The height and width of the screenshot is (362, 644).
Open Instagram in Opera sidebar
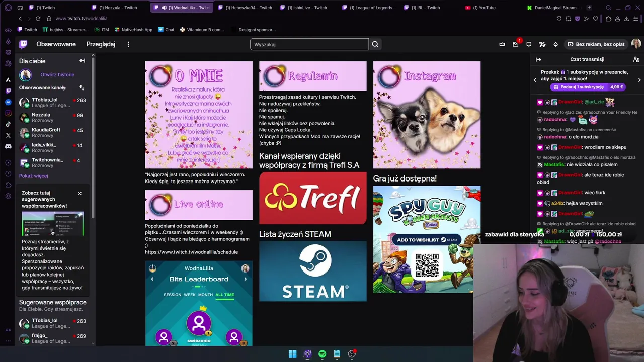(x=8, y=113)
